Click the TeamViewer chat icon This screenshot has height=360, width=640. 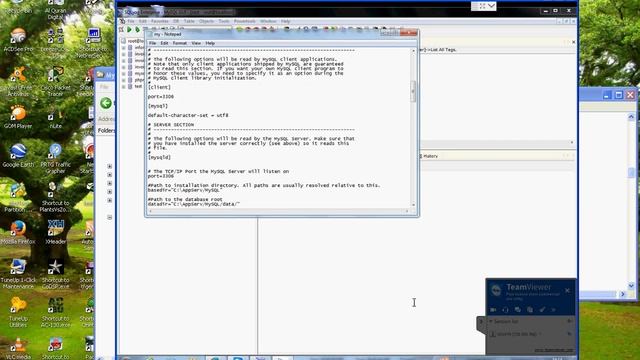click(518, 310)
